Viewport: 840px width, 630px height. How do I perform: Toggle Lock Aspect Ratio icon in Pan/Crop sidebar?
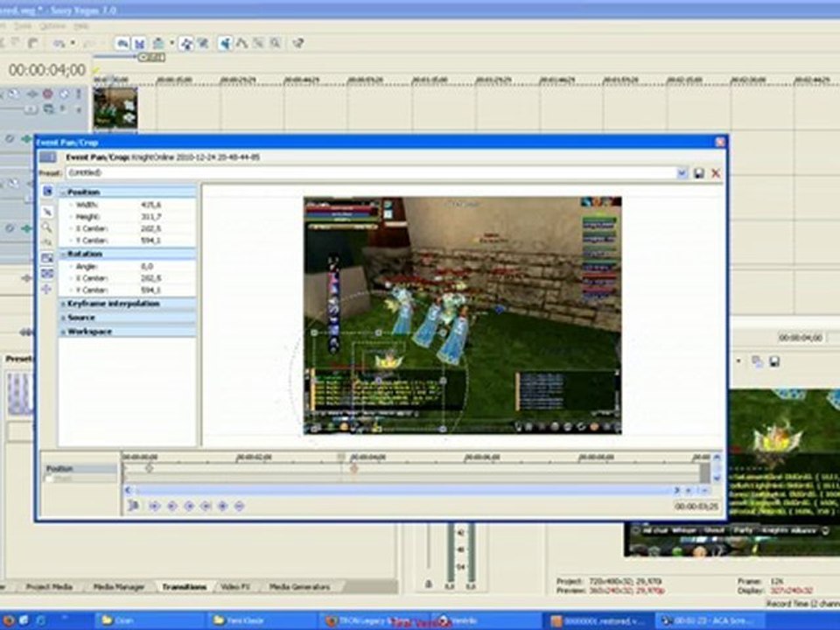(x=47, y=258)
